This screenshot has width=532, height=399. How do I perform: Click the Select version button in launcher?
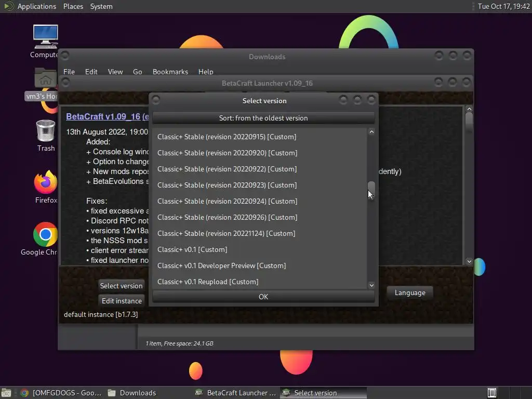click(121, 286)
